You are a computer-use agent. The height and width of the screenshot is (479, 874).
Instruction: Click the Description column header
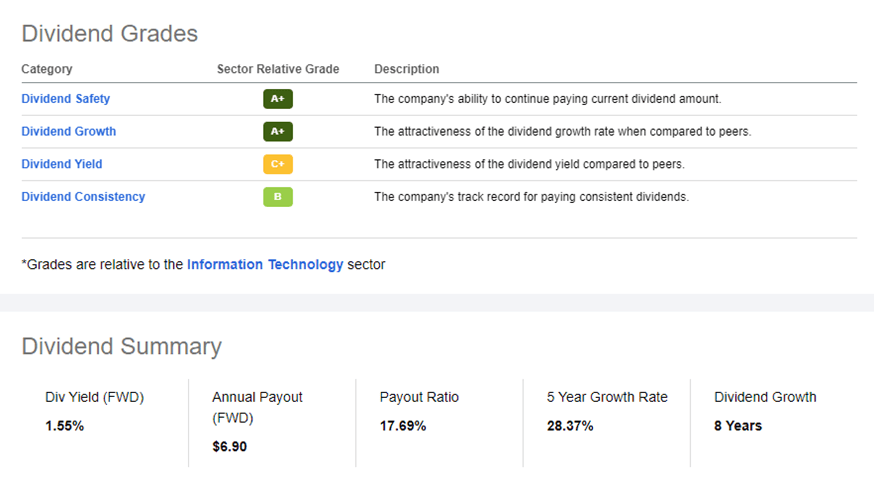[x=406, y=69]
